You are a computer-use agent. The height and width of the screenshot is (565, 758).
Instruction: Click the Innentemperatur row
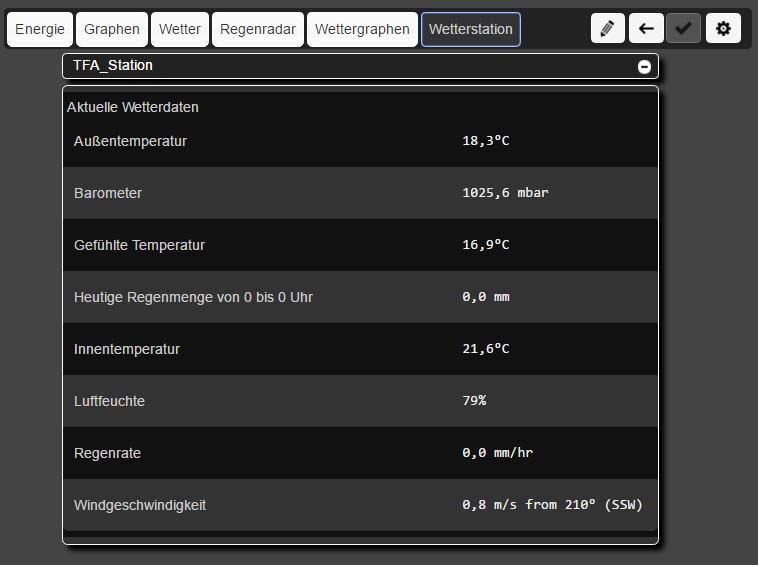(360, 349)
